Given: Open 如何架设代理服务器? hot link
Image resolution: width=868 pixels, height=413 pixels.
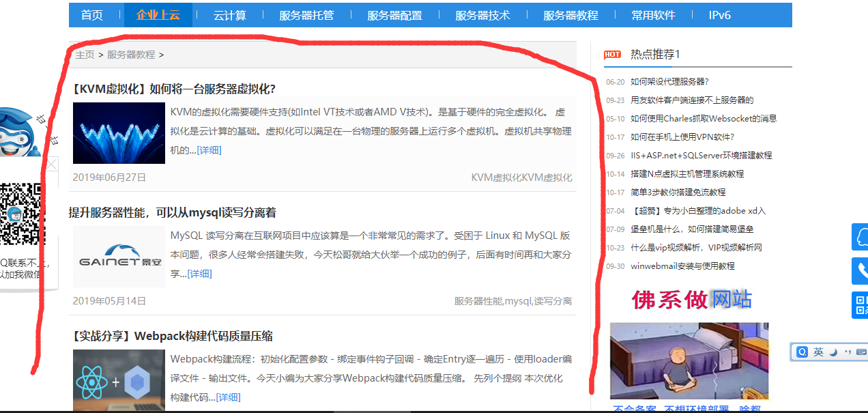Looking at the screenshot, I should (x=669, y=82).
